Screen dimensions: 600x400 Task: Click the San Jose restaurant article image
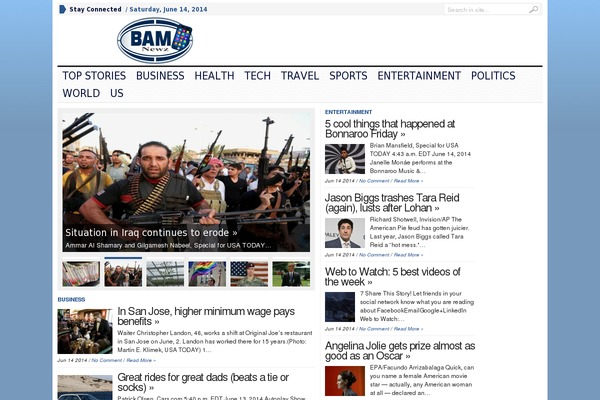click(85, 331)
